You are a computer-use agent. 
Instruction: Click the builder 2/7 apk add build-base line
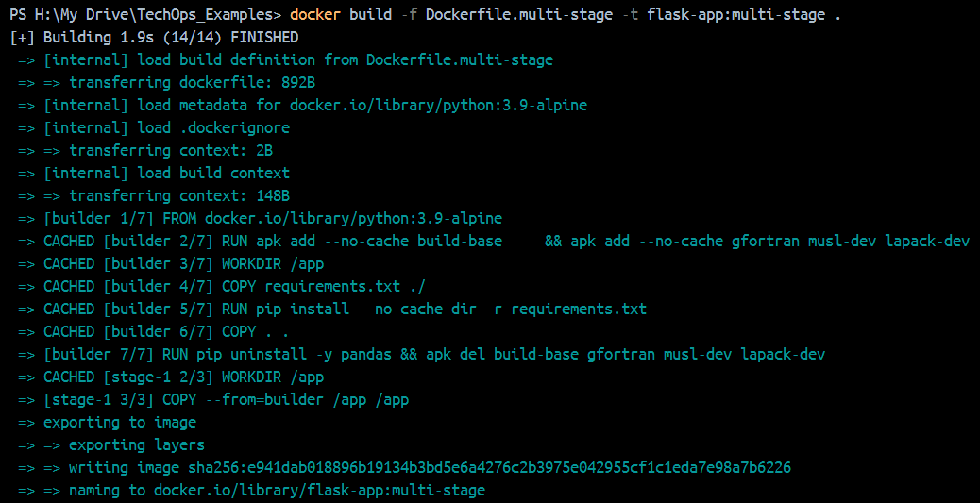494,242
